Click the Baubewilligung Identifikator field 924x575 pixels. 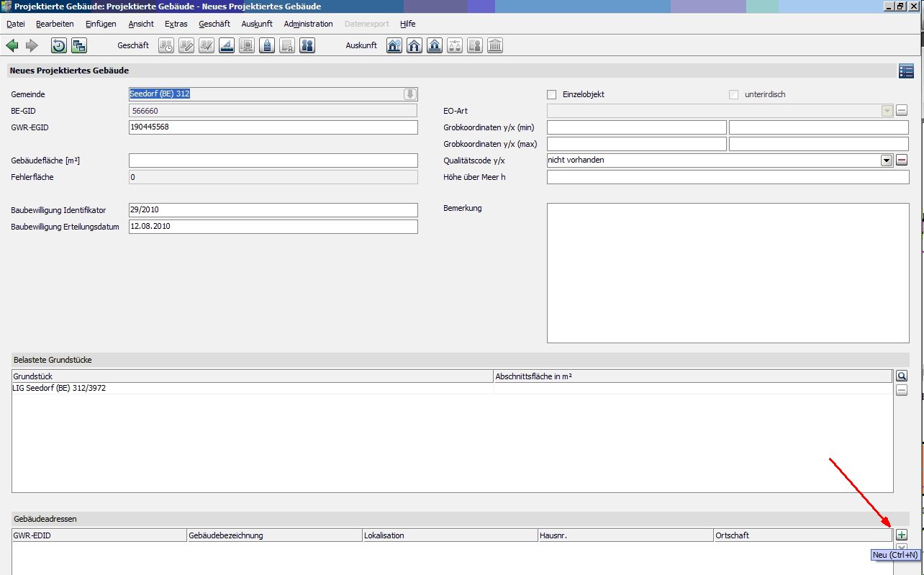[x=273, y=210]
